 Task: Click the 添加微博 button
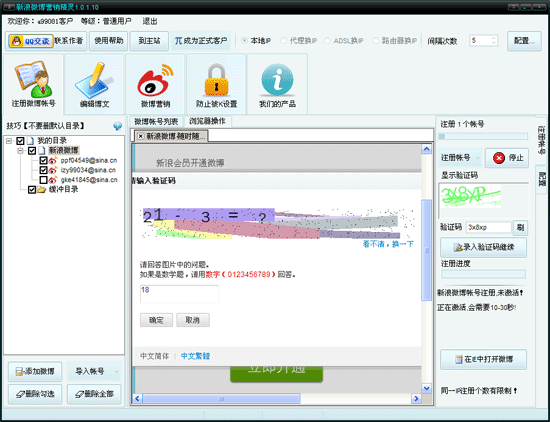pyautogui.click(x=35, y=371)
